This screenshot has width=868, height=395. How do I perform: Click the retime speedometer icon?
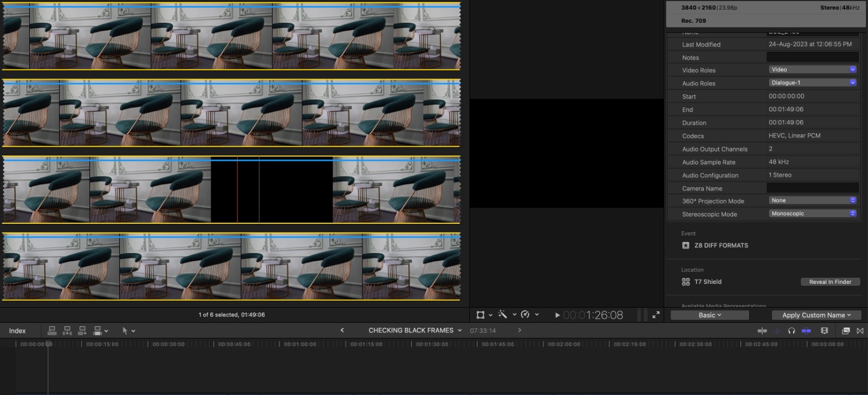[525, 314]
